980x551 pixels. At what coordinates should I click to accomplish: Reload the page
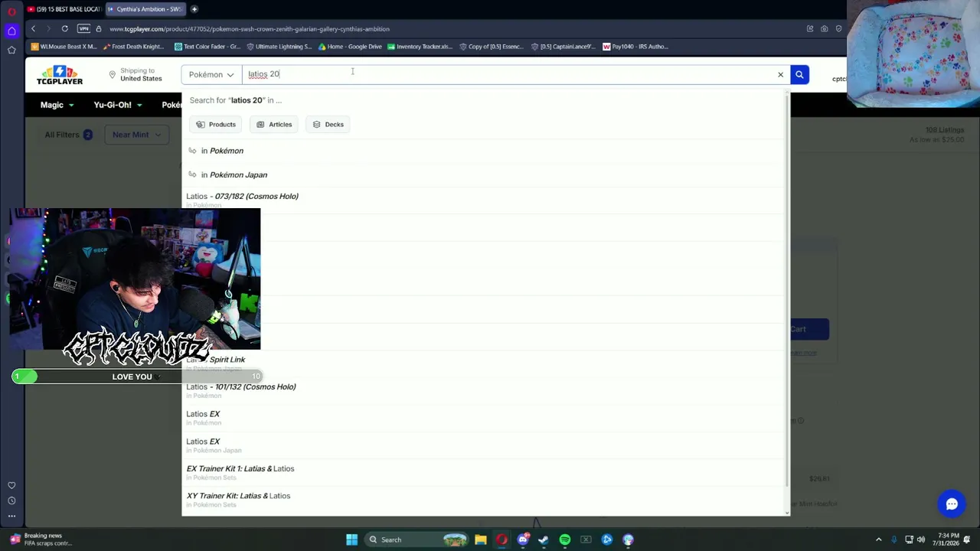tap(65, 29)
